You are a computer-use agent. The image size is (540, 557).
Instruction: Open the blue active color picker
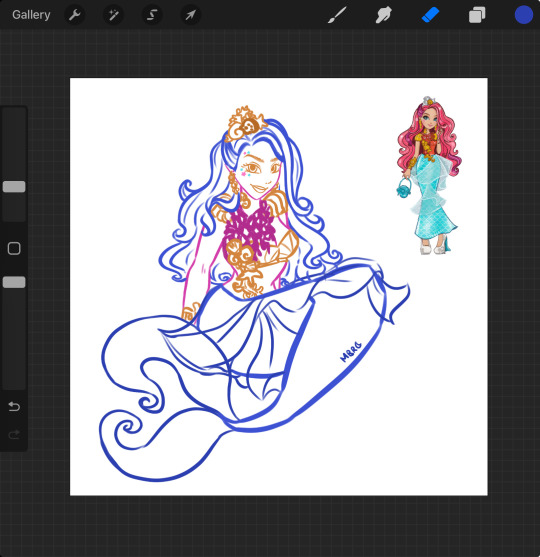(x=524, y=15)
